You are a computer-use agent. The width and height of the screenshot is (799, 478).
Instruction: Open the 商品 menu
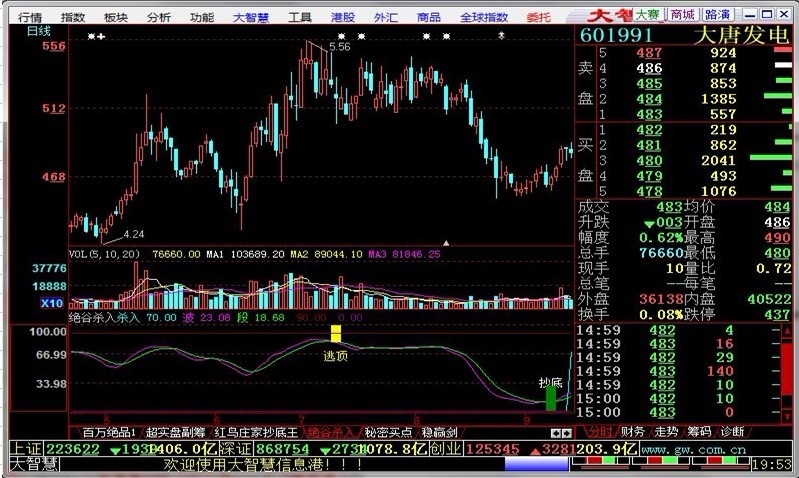[429, 17]
